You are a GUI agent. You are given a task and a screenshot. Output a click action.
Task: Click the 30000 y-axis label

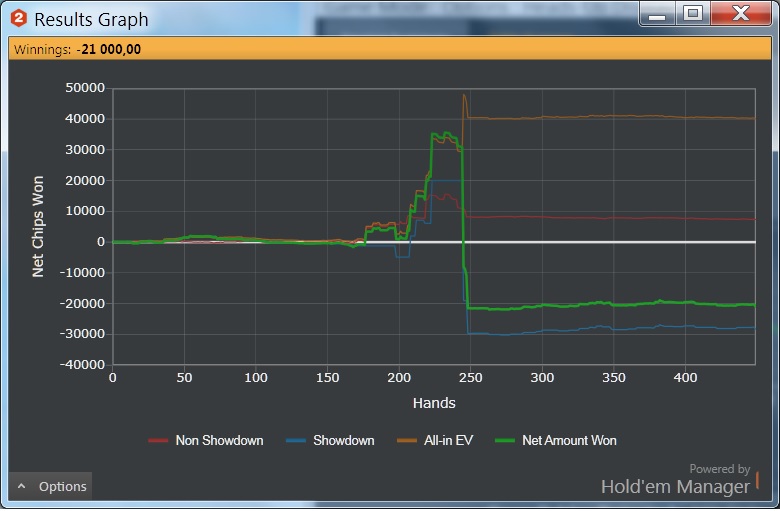pos(85,150)
